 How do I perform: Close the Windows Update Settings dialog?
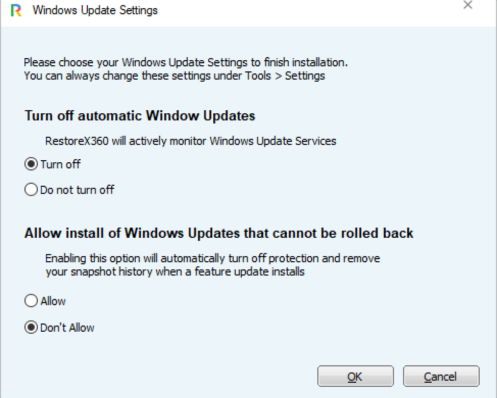pyautogui.click(x=468, y=5)
